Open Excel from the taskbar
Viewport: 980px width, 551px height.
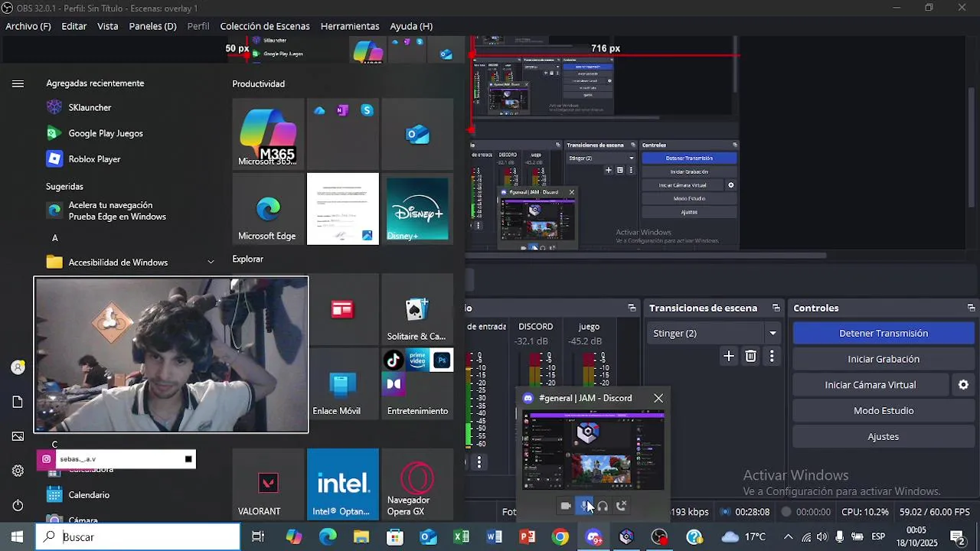coord(461,537)
